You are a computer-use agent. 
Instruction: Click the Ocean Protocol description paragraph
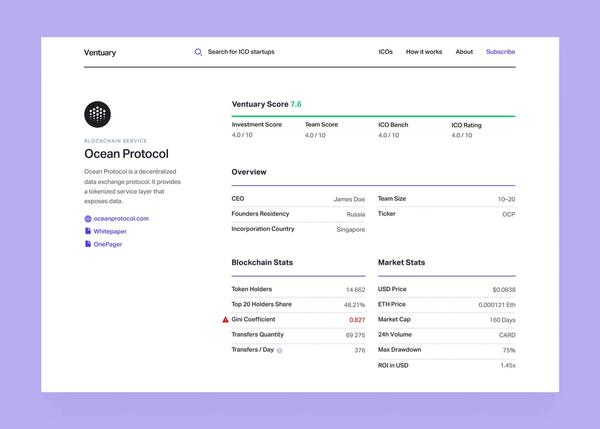pyautogui.click(x=132, y=186)
